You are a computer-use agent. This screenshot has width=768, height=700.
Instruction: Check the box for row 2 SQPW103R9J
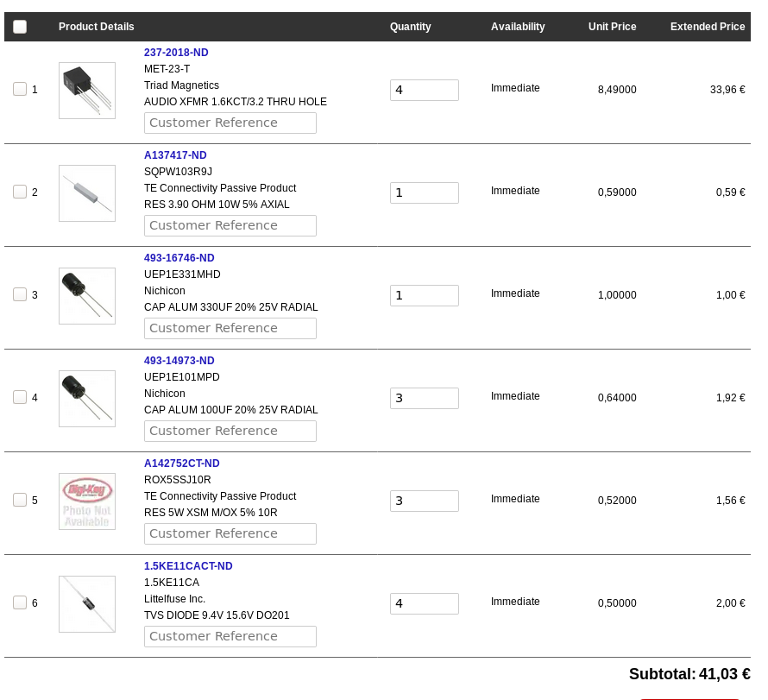[20, 192]
